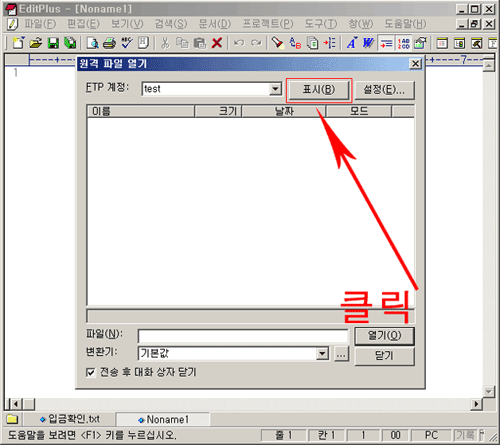Click the 설정(E)... button
Image resolution: width=500 pixels, height=445 pixels.
[384, 90]
